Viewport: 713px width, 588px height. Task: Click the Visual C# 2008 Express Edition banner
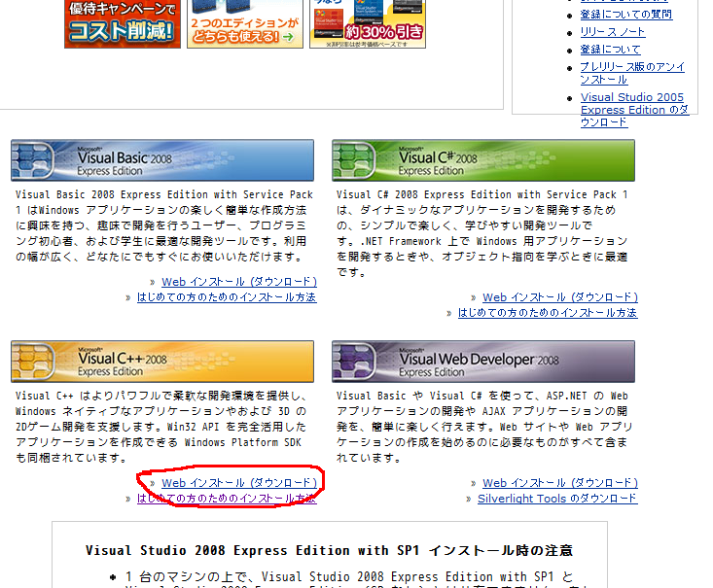tap(483, 160)
